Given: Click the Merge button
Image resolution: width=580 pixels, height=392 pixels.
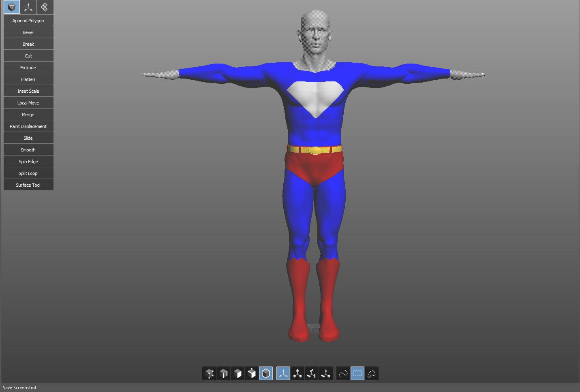Looking at the screenshot, I should [28, 115].
